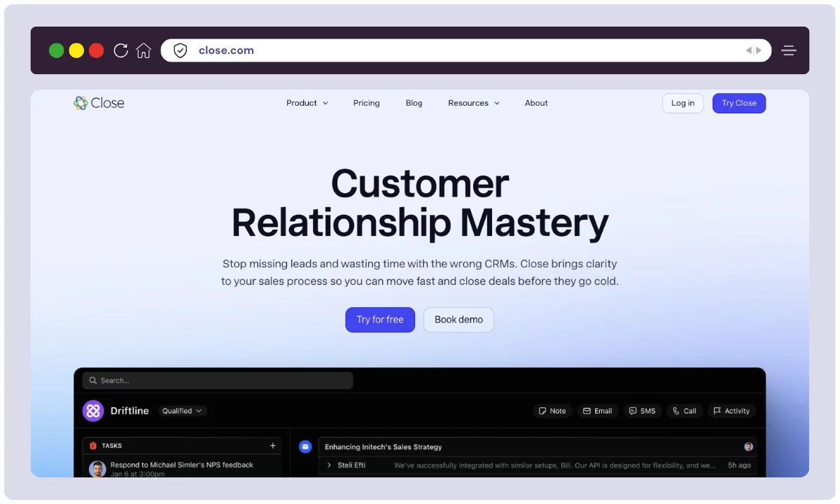Click the TASKS section header
The height and width of the screenshot is (504, 840).
click(x=112, y=445)
